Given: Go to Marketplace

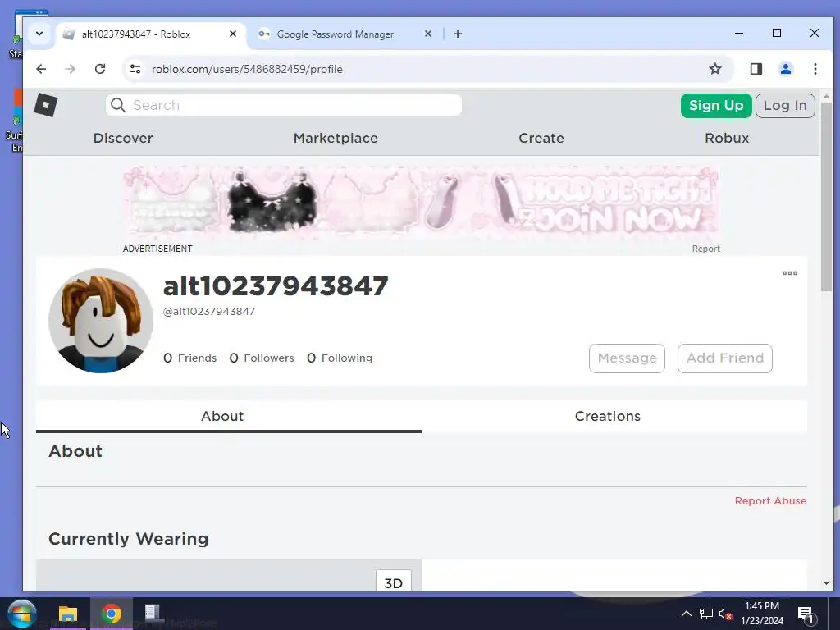Looking at the screenshot, I should 336,138.
